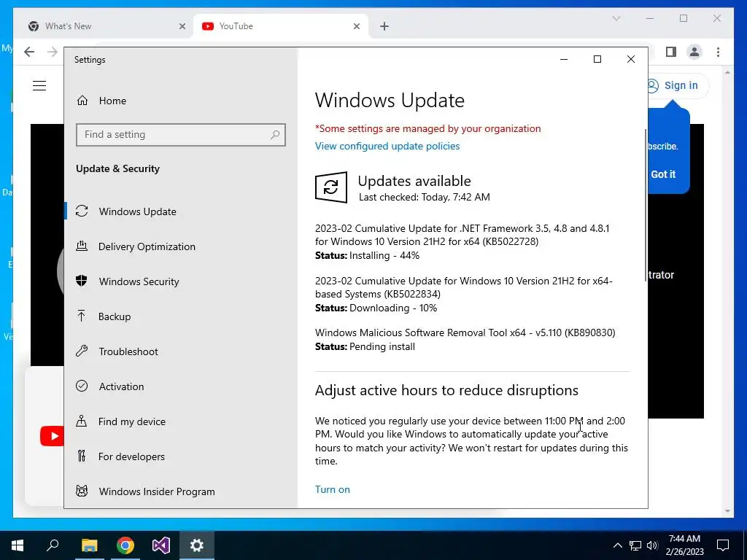
Task: Open a new Chrome tab
Action: 384,26
